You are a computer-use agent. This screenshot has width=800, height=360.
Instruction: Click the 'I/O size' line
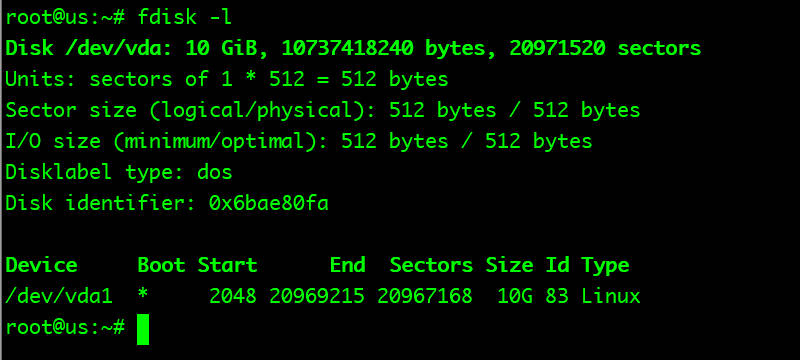click(299, 141)
